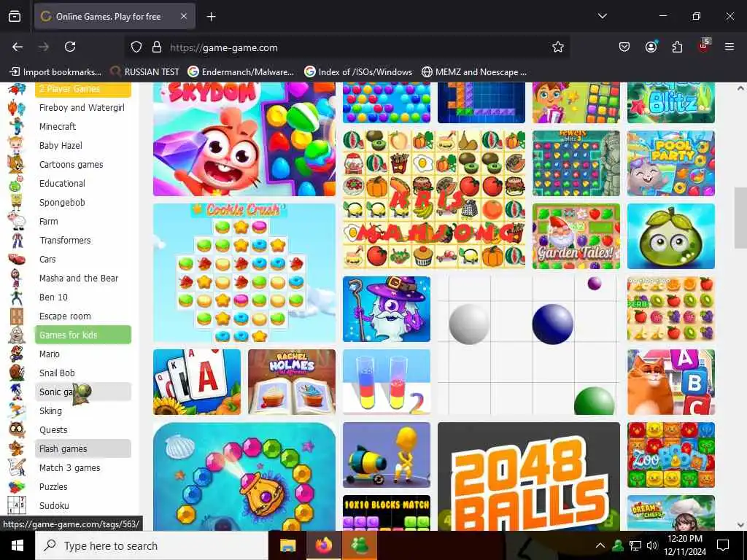Screen dimensions: 747x560
Task: Click the Sudoku grid icon in sidebar
Action: [x=16, y=505]
